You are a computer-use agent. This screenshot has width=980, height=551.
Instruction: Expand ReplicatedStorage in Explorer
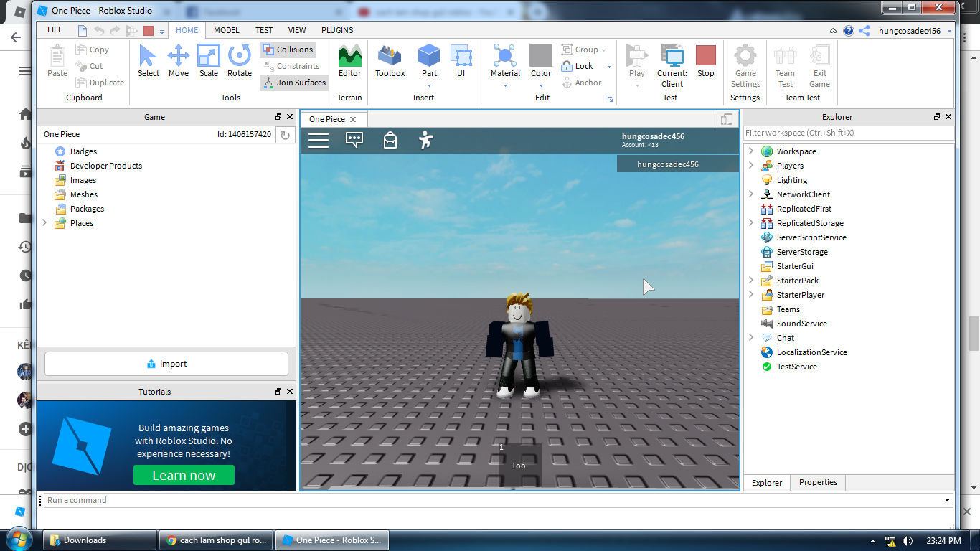tap(751, 223)
